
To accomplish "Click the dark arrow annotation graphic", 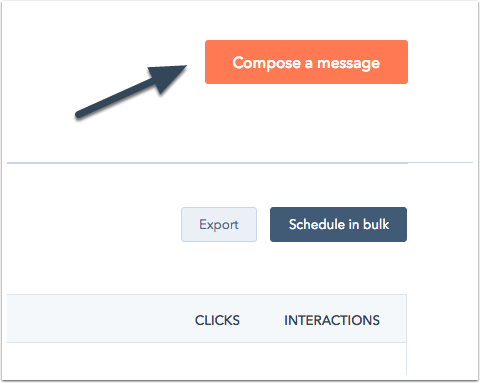I will [x=131, y=91].
